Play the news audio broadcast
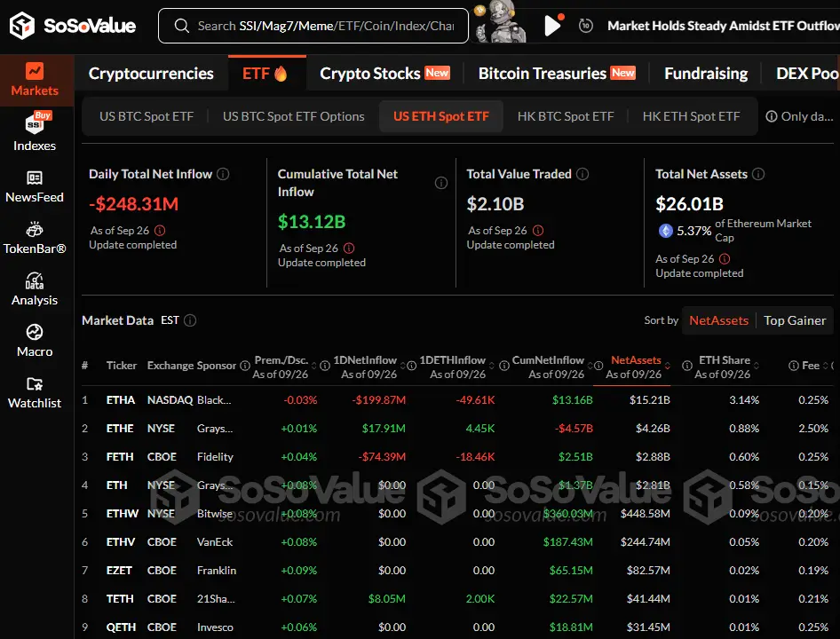This screenshot has width=840, height=639. [x=552, y=26]
